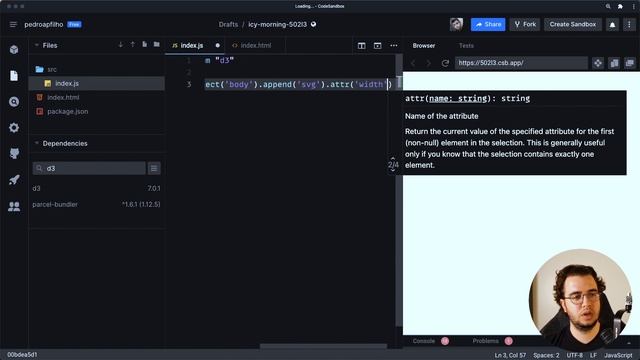Image resolution: width=640 pixels, height=360 pixels.
Task: Click the dependency list icon next to search
Action: click(x=154, y=168)
